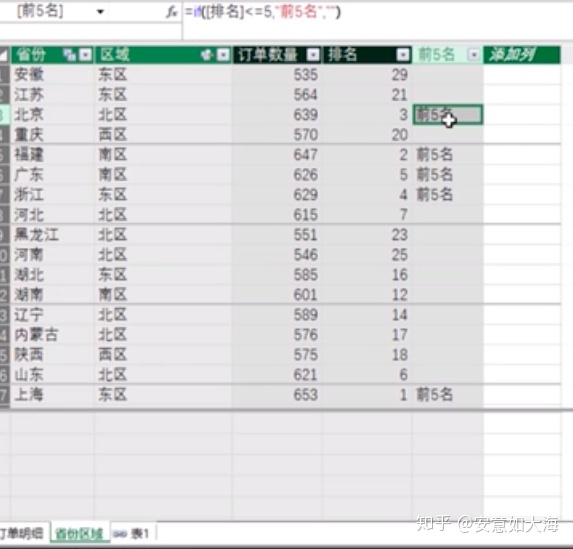Select the order quantity cell 653
The width and height of the screenshot is (573, 549).
click(x=277, y=395)
